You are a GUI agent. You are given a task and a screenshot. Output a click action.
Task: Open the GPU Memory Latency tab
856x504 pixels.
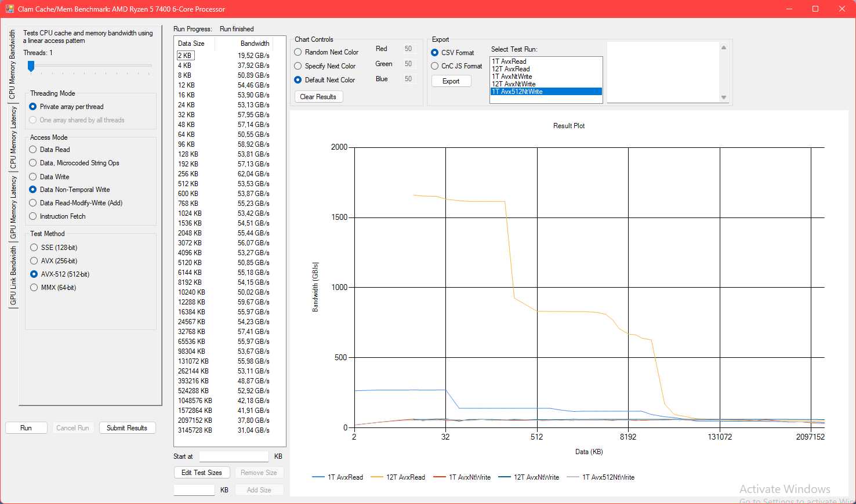coord(13,207)
